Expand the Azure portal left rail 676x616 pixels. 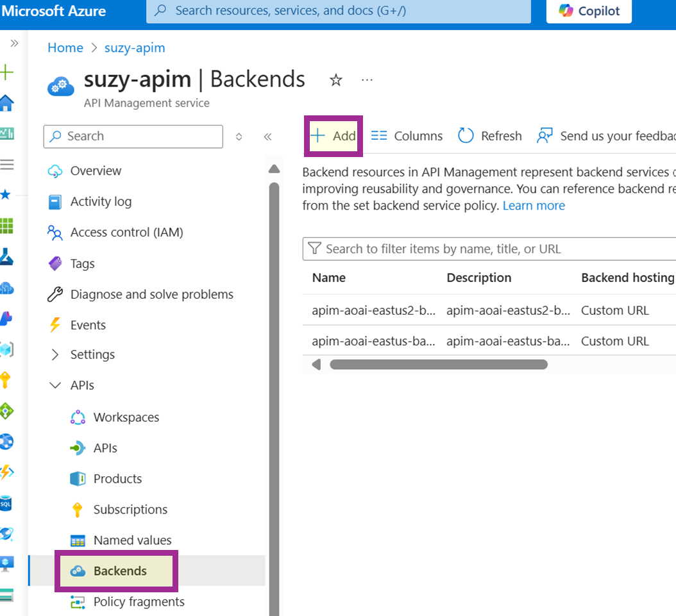(14, 43)
